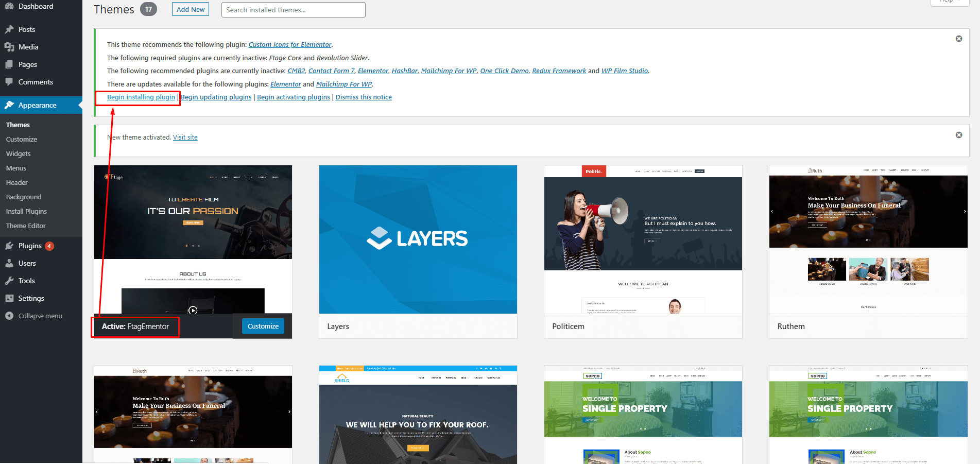Click the 17 themes count badge
The height and width of the screenshot is (464, 980).
[148, 9]
